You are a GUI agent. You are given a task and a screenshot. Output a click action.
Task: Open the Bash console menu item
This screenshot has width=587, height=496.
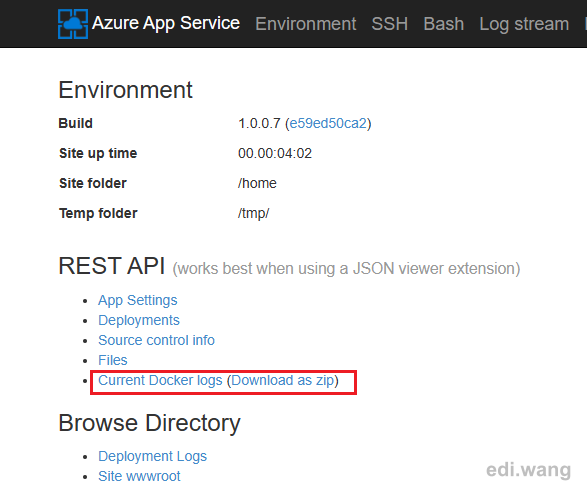coord(444,24)
